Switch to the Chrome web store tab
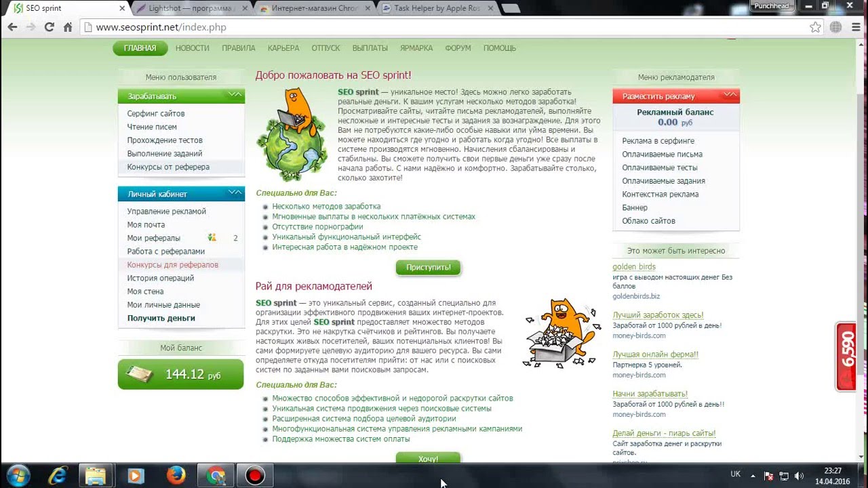The width and height of the screenshot is (868, 488). (315, 8)
